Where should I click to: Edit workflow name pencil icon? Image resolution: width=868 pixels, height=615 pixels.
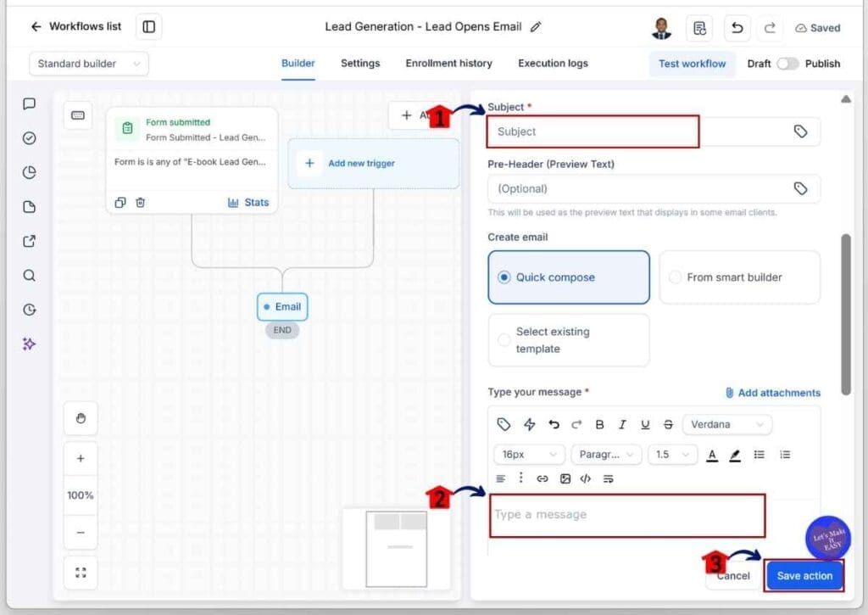tap(536, 26)
